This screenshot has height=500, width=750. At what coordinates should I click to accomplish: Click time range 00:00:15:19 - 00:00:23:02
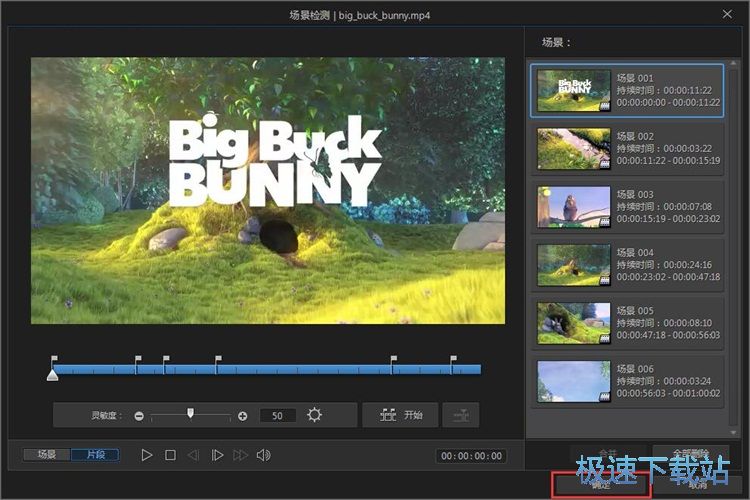click(x=668, y=219)
